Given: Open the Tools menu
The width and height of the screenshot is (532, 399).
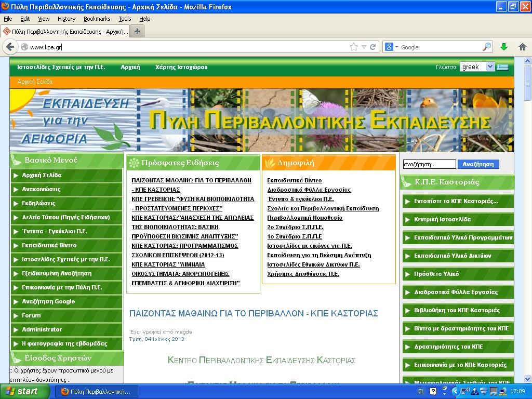Looking at the screenshot, I should [125, 19].
